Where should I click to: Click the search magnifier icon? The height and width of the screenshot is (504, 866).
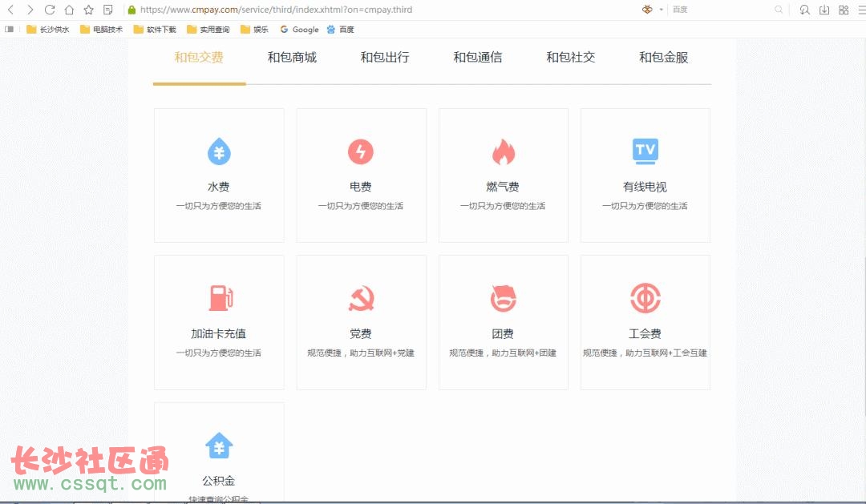779,10
